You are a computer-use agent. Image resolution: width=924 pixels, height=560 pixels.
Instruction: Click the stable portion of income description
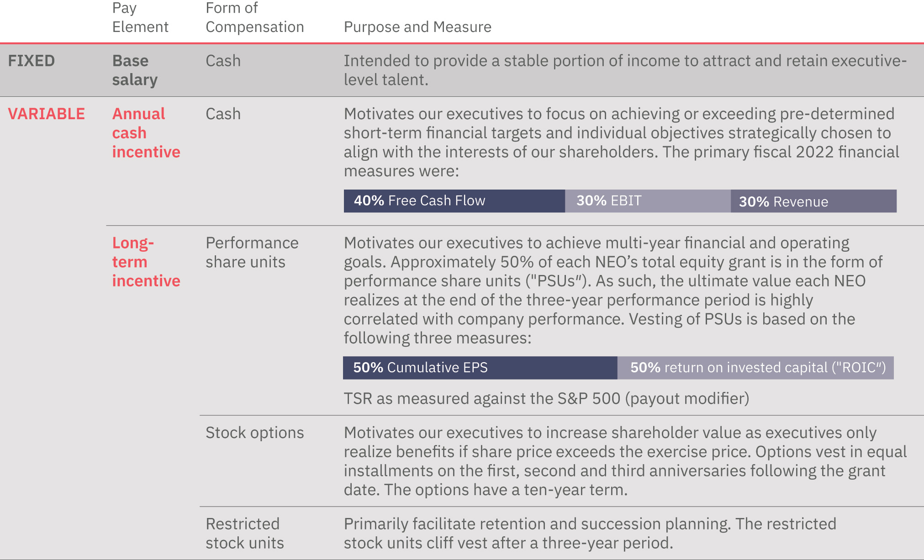pyautogui.click(x=625, y=70)
